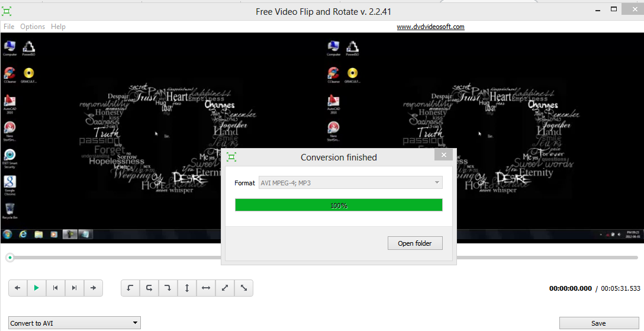Click the green 100% progress bar
The height and width of the screenshot is (331, 644).
click(339, 205)
